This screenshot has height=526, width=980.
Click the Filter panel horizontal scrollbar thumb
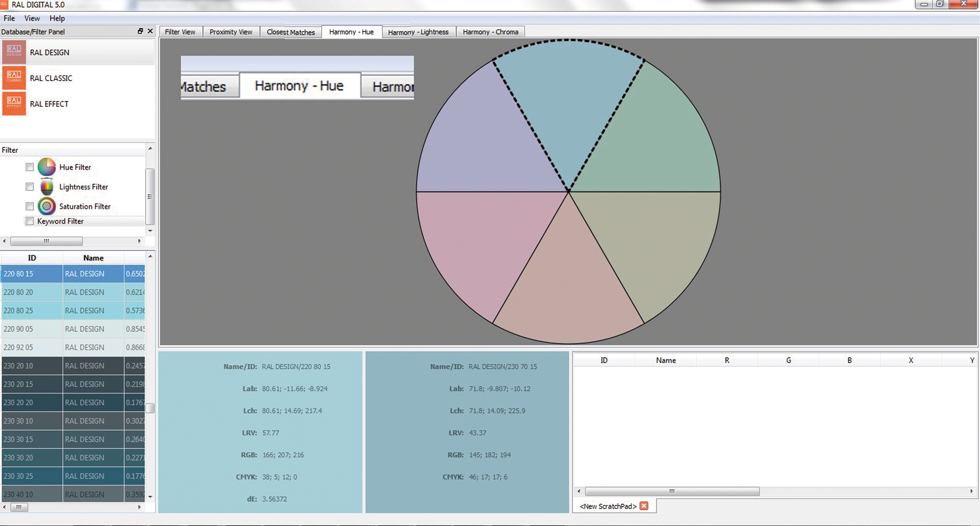(x=46, y=241)
